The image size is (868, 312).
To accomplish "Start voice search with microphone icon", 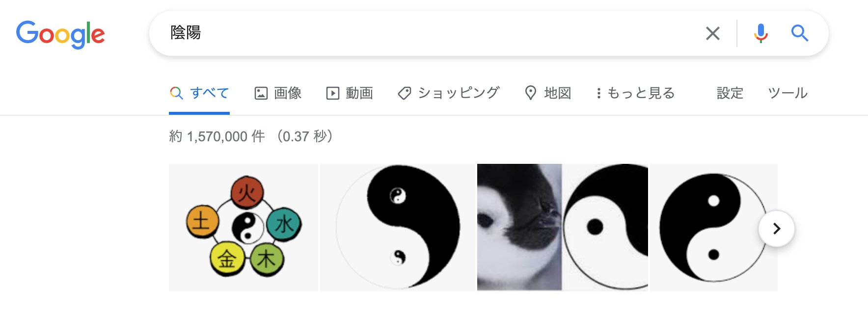I will (x=760, y=33).
